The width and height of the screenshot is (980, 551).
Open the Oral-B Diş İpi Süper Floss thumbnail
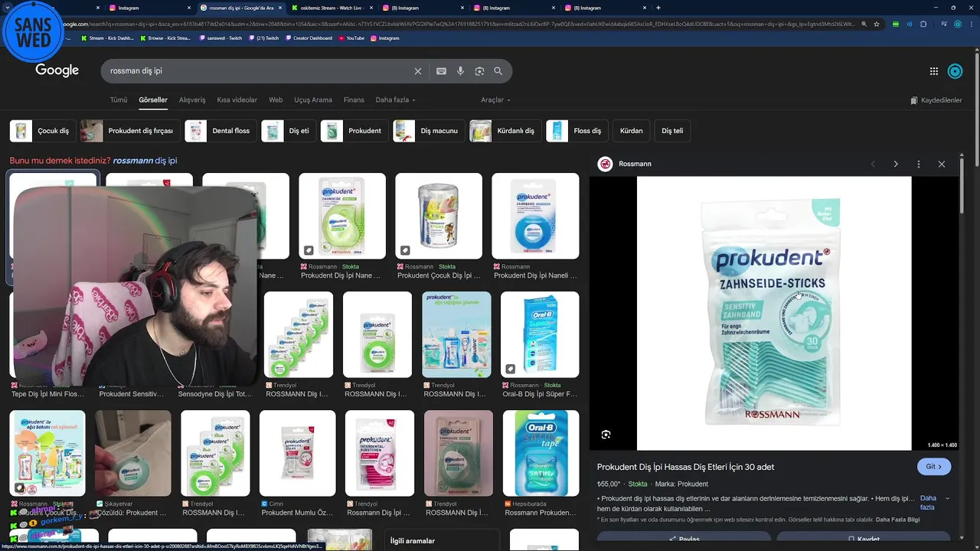pos(540,334)
